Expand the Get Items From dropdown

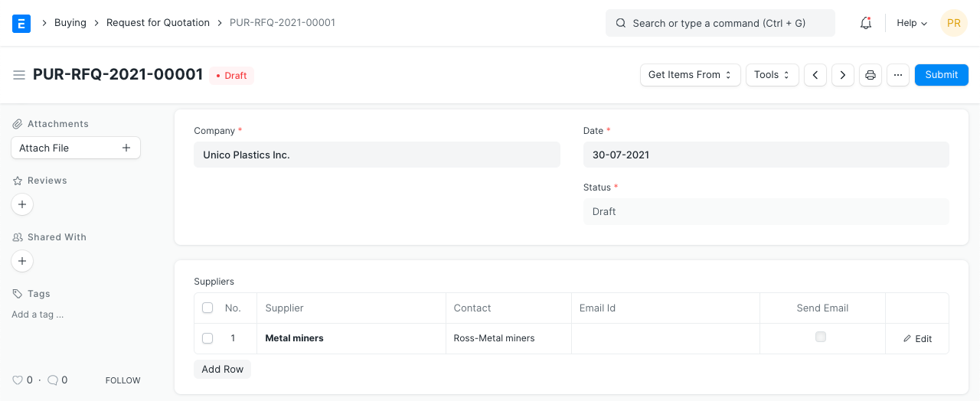click(x=690, y=75)
